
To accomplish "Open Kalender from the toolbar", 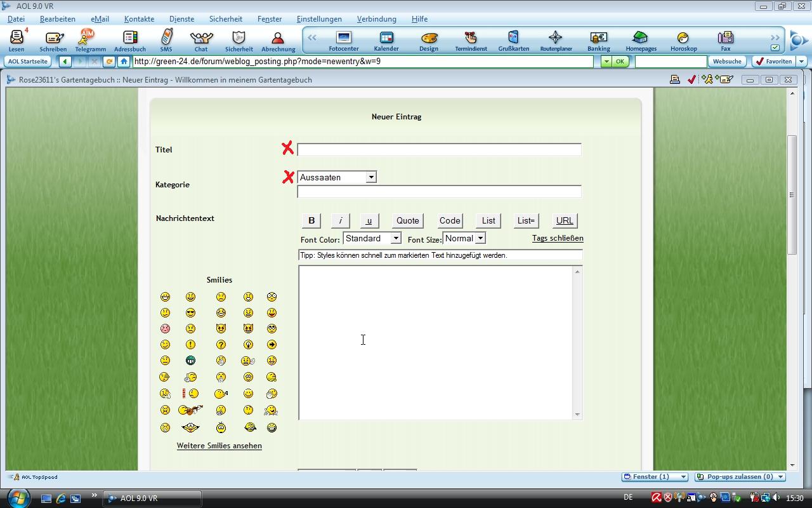I will click(386, 39).
